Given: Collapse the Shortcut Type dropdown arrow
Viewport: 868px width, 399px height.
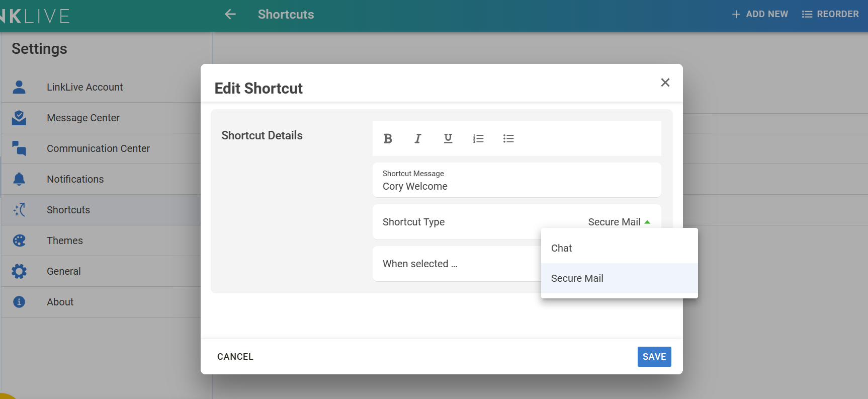Looking at the screenshot, I should tap(647, 222).
